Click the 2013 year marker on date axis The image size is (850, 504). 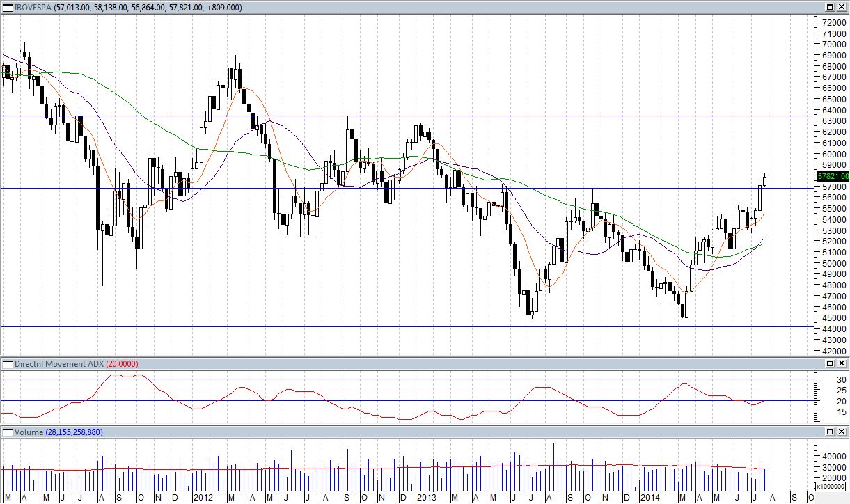[x=426, y=498]
